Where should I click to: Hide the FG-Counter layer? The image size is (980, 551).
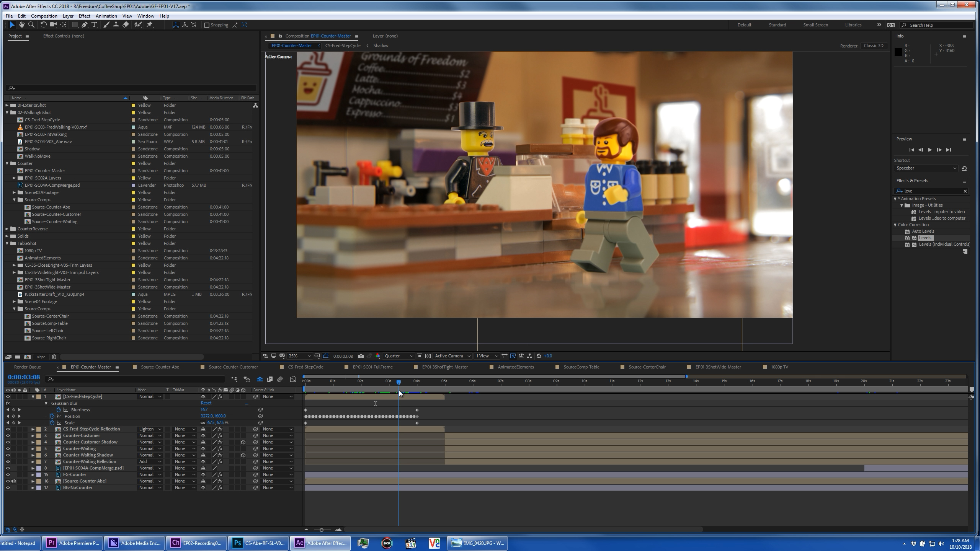click(x=8, y=475)
